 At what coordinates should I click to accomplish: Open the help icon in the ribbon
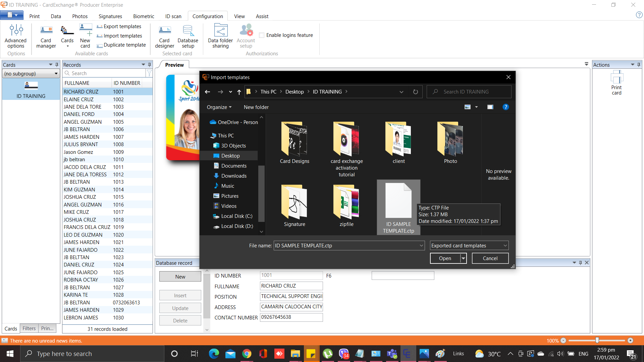pyautogui.click(x=639, y=15)
